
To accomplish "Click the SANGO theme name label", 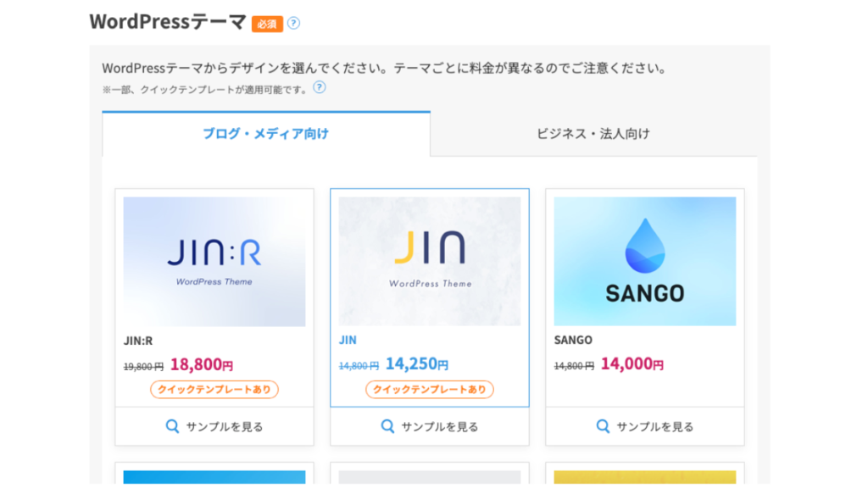I will click(x=573, y=340).
